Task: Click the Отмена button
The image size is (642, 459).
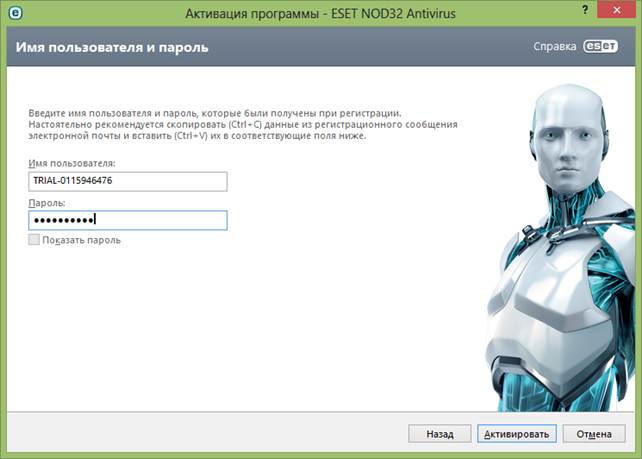Action: coord(594,434)
